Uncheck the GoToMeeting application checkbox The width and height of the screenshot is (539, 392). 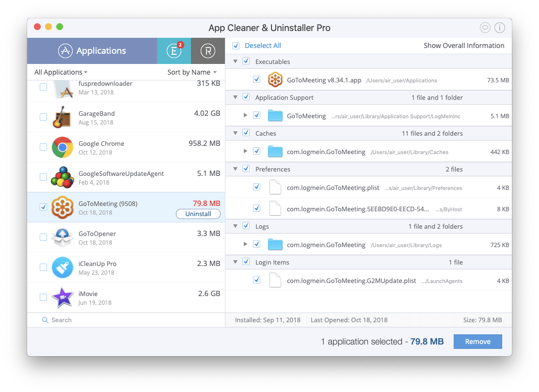(x=43, y=207)
